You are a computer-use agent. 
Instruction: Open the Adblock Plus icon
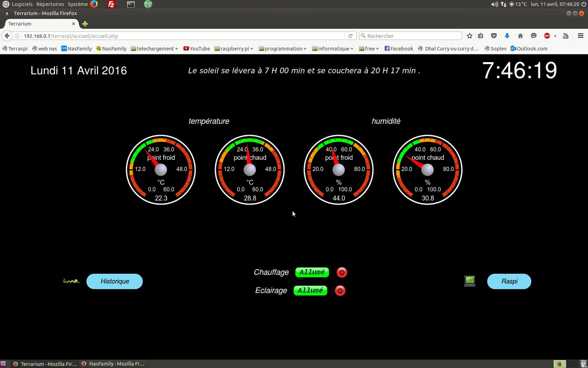click(x=547, y=36)
